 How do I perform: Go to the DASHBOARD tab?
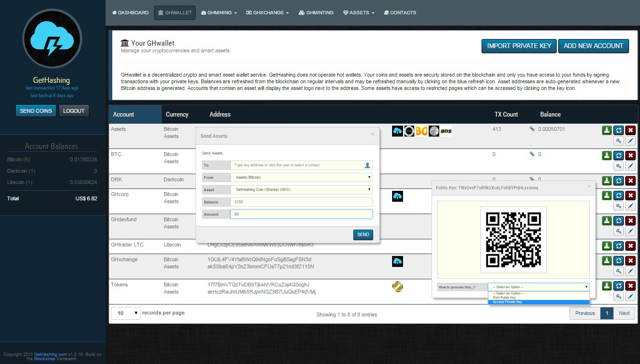pos(130,13)
